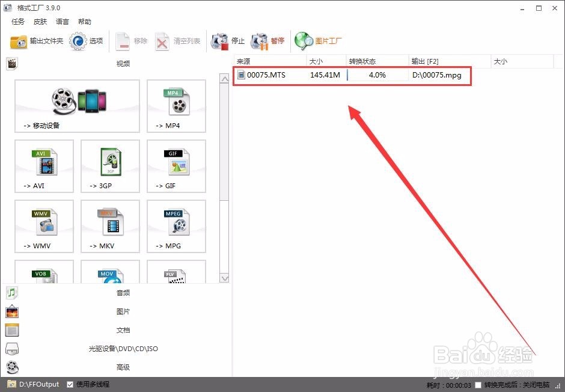This screenshot has height=392, width=565.
Task: Select the WMV output format tile
Action: 44,226
